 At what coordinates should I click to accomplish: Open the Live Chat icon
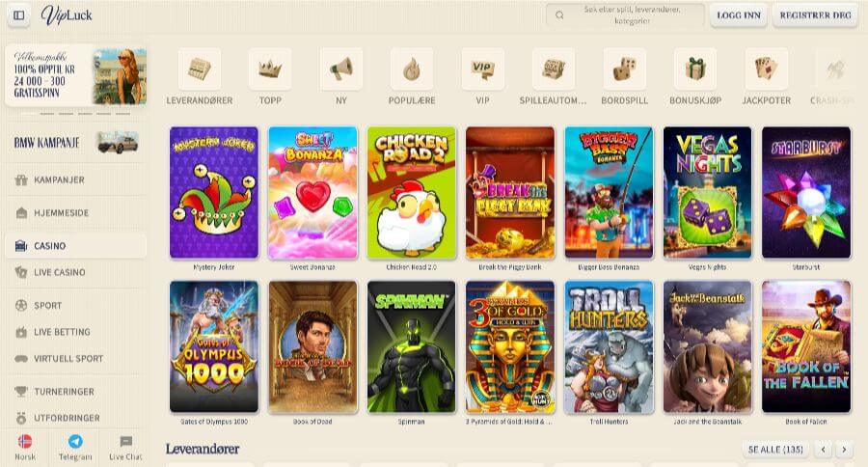(125, 448)
